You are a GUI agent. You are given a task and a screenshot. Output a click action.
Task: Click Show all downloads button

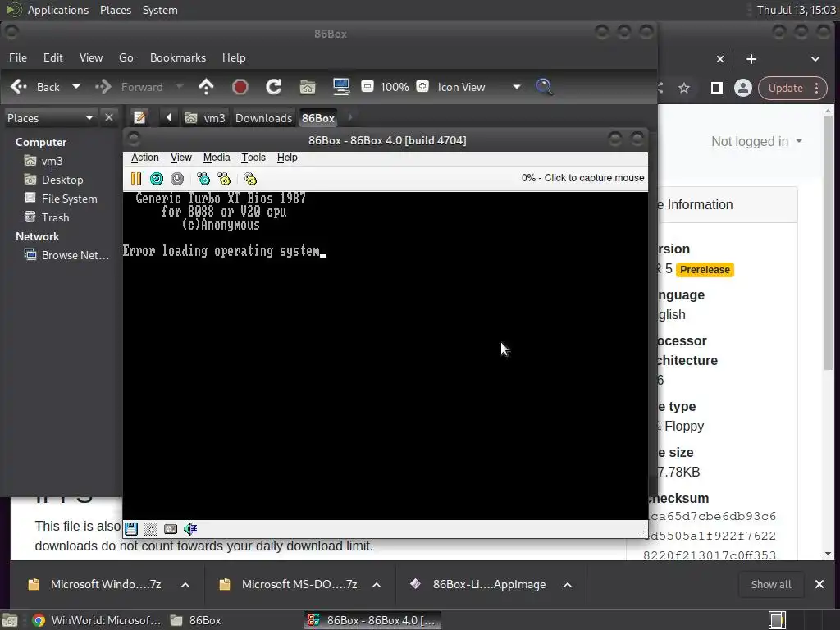pyautogui.click(x=771, y=584)
